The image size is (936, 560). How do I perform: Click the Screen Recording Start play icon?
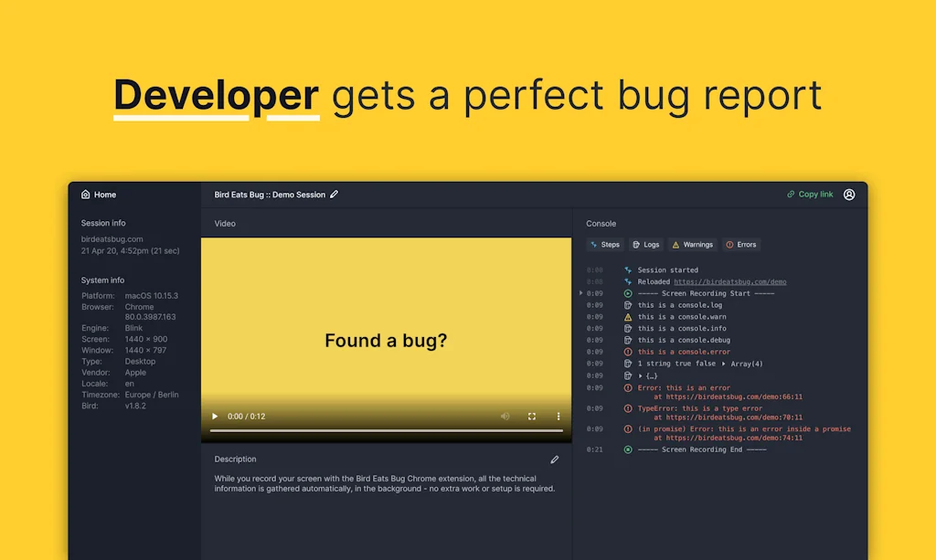628,293
